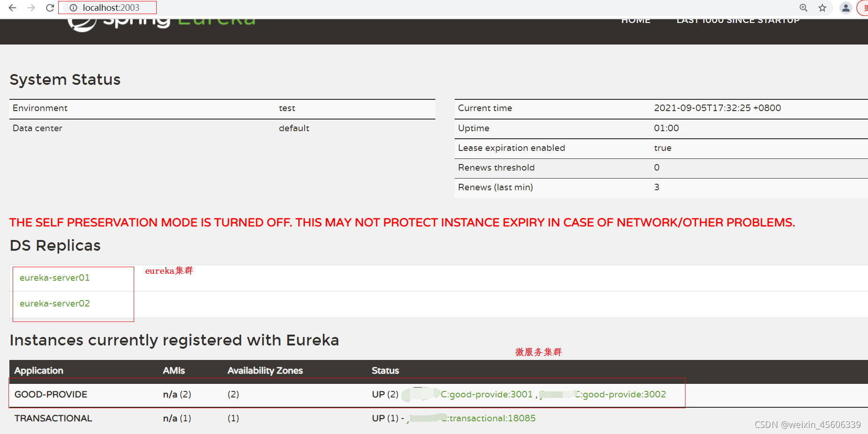Select 'n/a (2)' AMIs value for GOOD-PROVIDE
This screenshot has width=868, height=434.
[177, 394]
